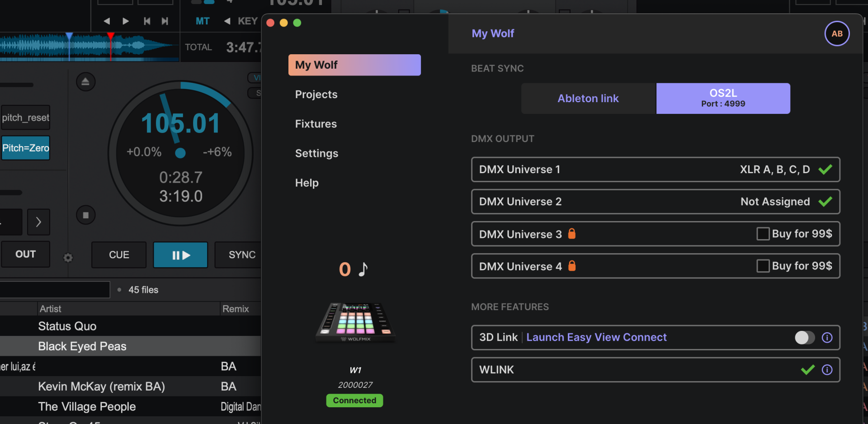
Task: Open the AB user profile avatar
Action: [837, 33]
